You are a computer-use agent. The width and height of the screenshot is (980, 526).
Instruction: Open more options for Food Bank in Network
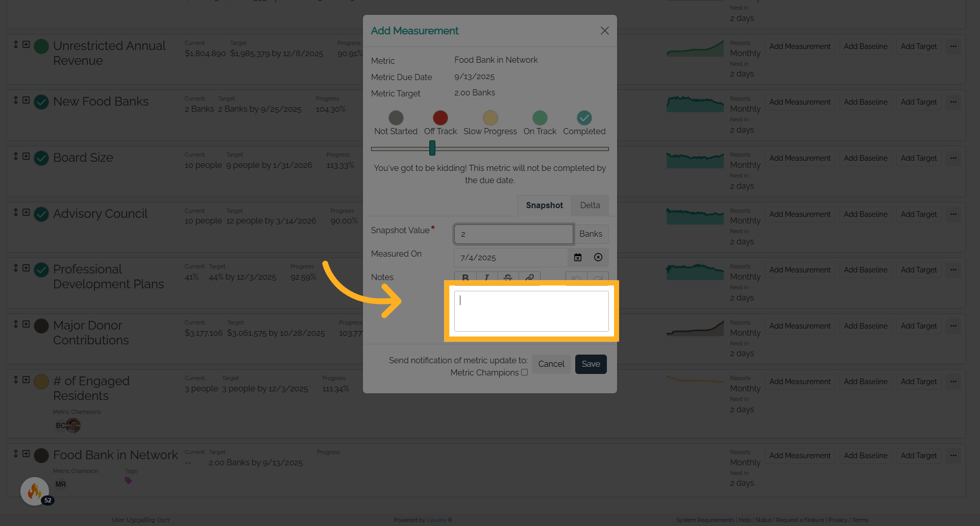[x=953, y=456]
